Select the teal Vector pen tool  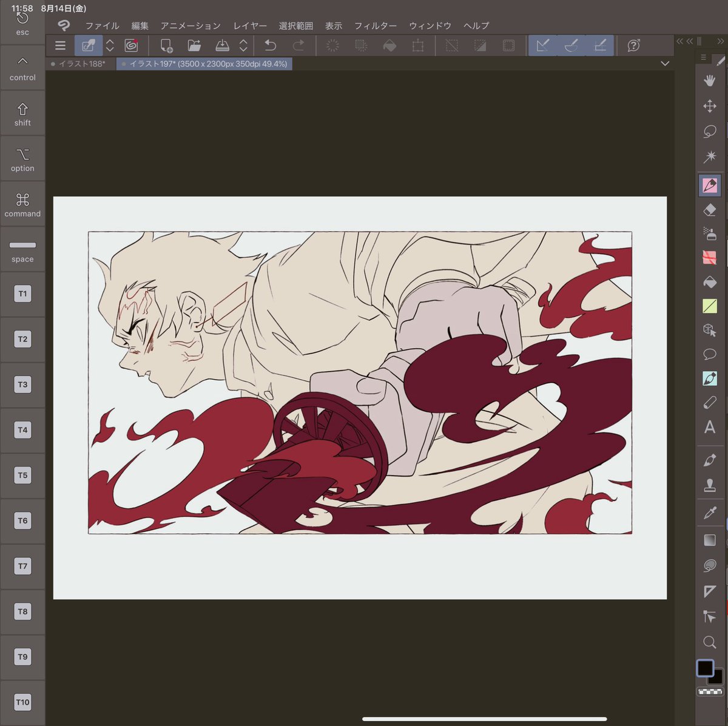point(710,378)
